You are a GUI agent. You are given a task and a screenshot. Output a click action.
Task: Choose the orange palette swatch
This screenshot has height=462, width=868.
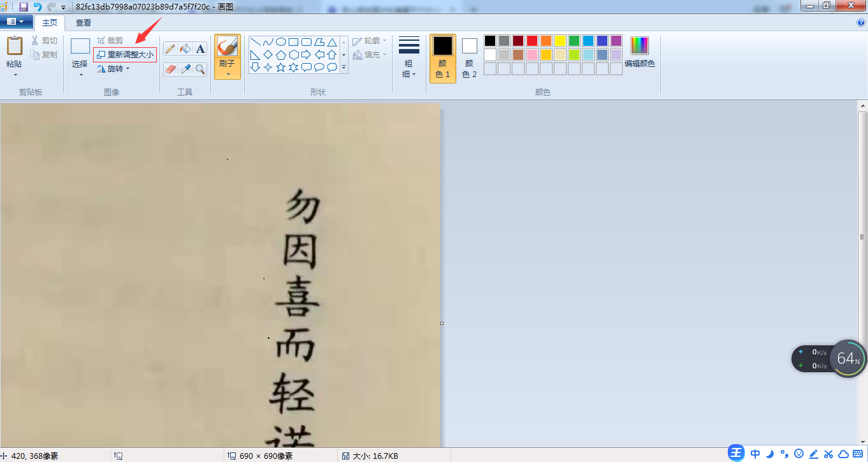[x=546, y=41]
